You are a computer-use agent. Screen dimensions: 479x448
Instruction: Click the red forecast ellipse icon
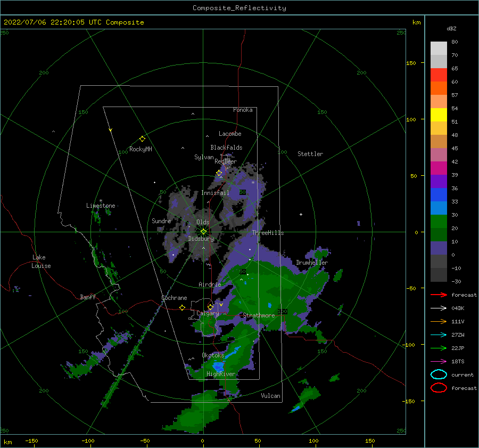click(439, 388)
